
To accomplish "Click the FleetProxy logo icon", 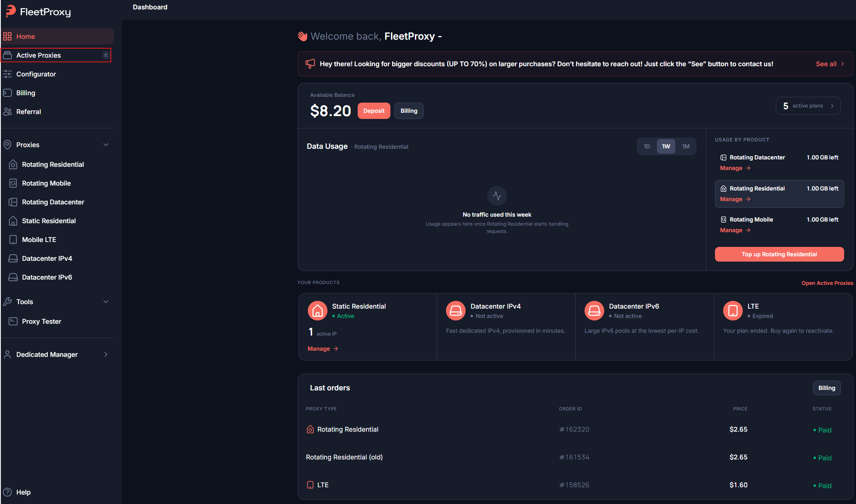I will coord(11,11).
